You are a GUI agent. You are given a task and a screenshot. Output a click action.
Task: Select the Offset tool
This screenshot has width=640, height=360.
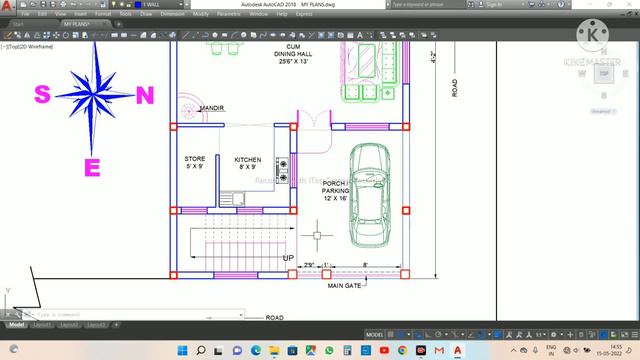tap(37, 36)
